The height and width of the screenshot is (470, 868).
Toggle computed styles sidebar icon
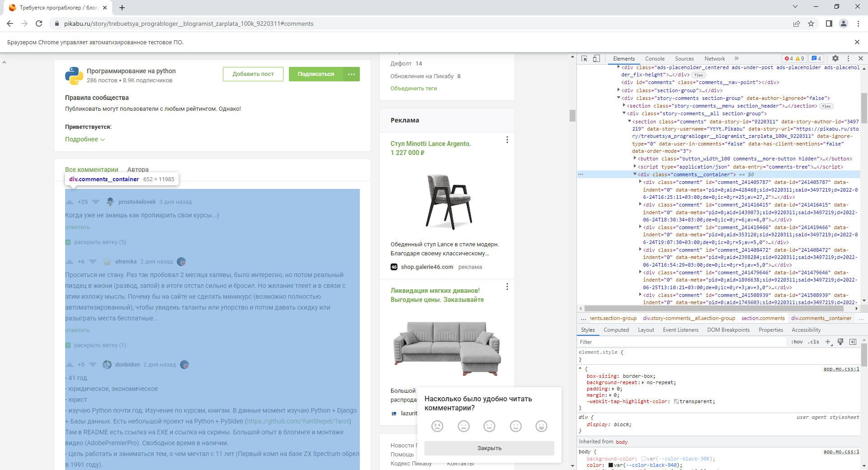click(853, 342)
